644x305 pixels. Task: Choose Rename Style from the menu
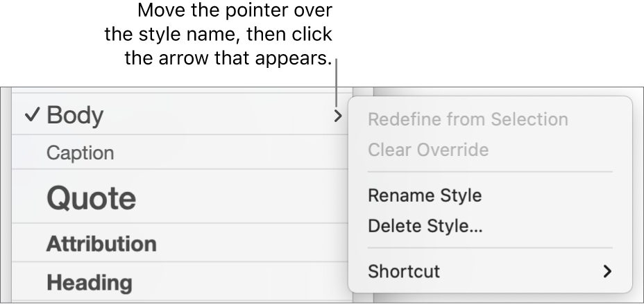coord(425,195)
